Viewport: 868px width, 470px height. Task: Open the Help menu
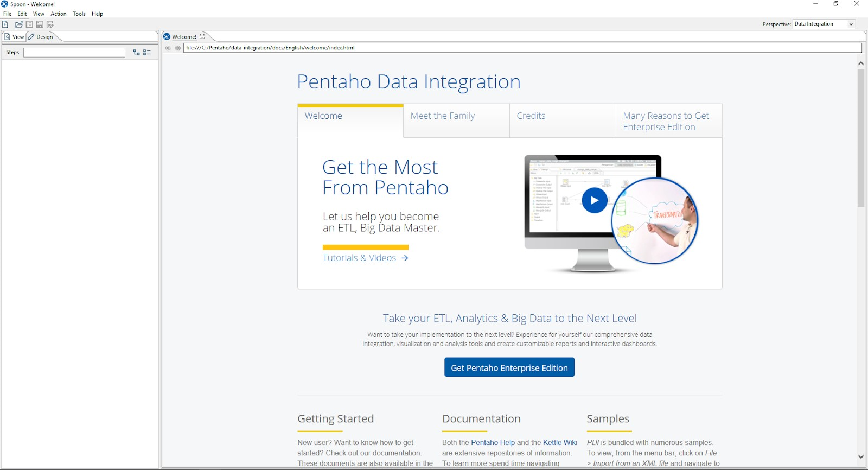point(97,14)
